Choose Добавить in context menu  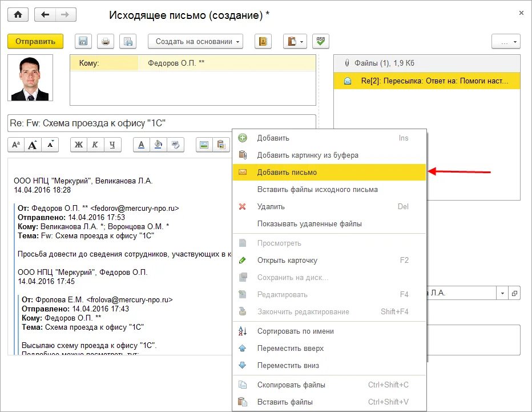[329, 138]
